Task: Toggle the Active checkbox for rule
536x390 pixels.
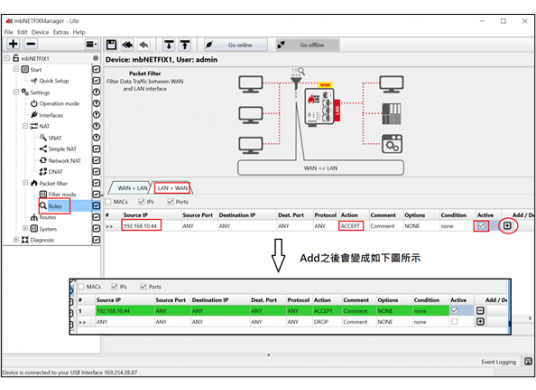Action: click(481, 226)
